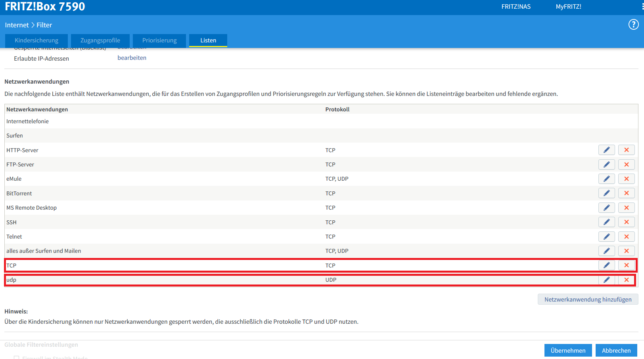
Task: Click the 'udp' application name
Action: (11, 280)
